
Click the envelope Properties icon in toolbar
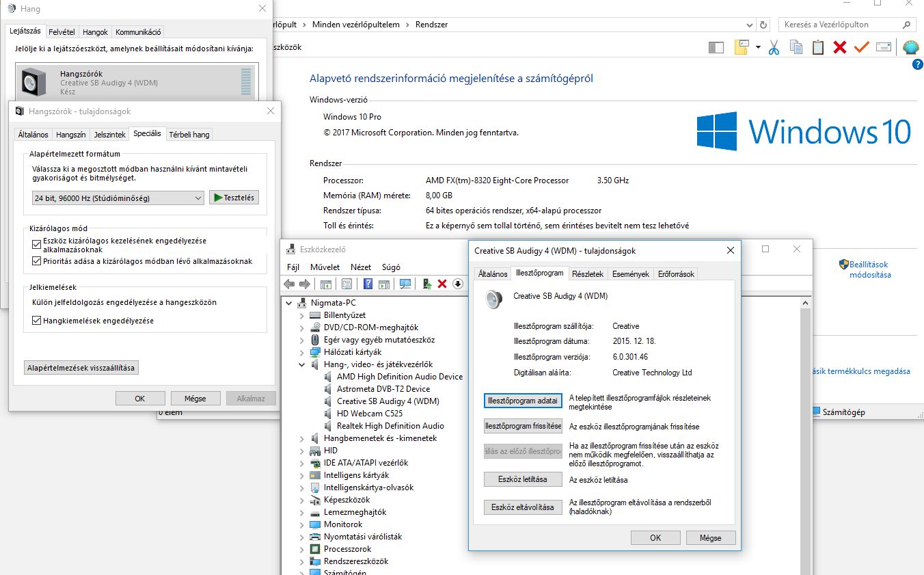click(884, 47)
